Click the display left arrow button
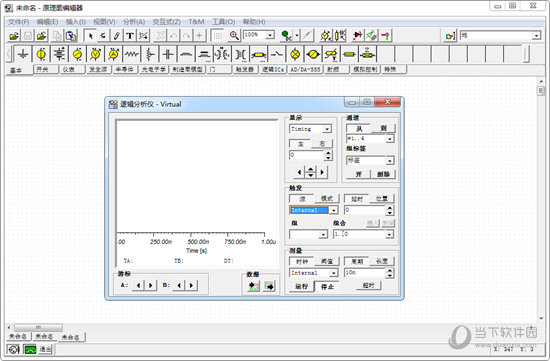550x361 pixels. [x=299, y=172]
